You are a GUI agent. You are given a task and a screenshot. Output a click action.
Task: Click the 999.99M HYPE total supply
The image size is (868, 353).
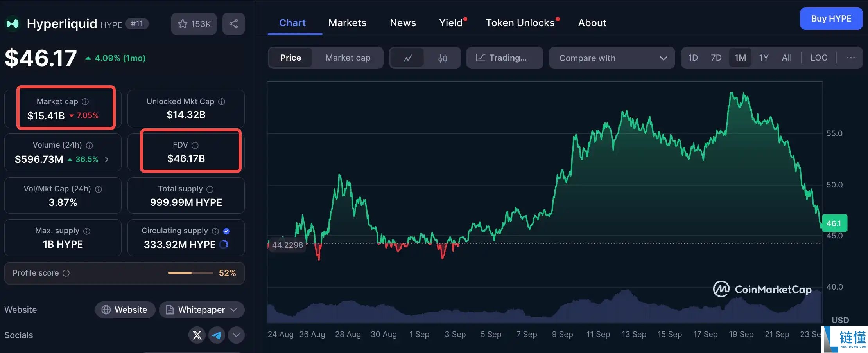click(186, 203)
